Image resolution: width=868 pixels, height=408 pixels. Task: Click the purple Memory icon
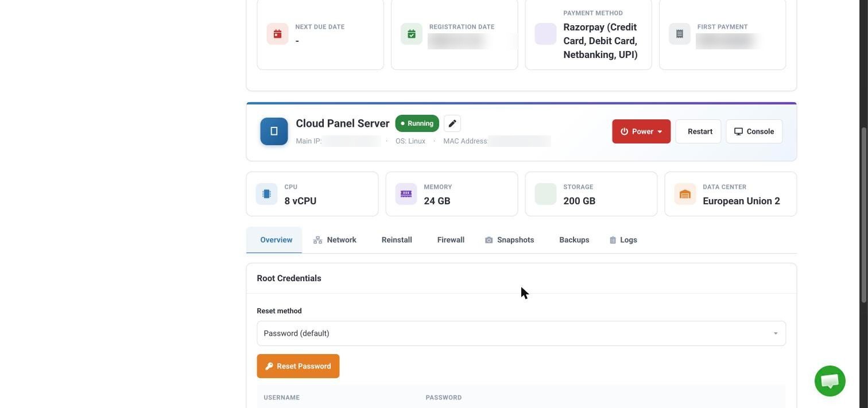point(406,194)
